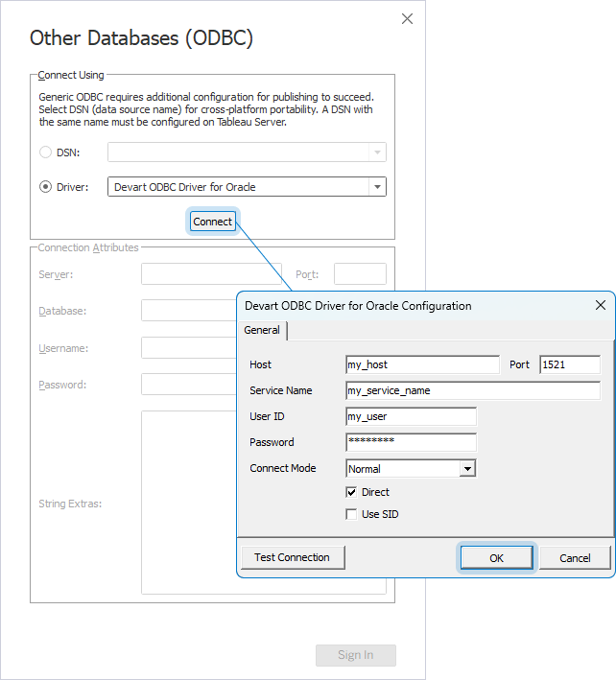The height and width of the screenshot is (680, 616).
Task: Expand the Driver dropdown showing Devart ODBC
Action: point(377,187)
